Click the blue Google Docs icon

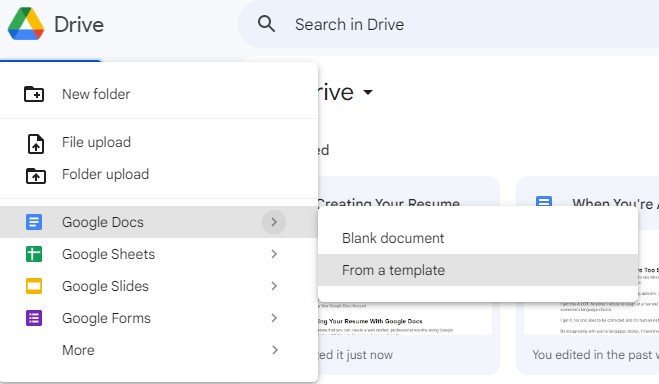pos(34,222)
